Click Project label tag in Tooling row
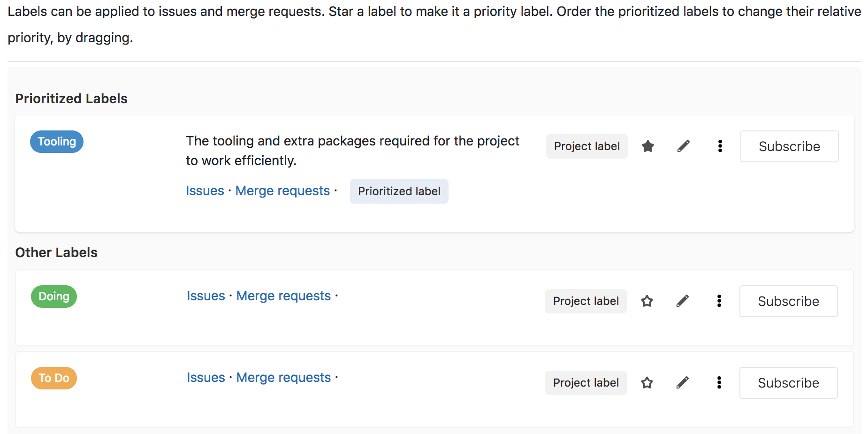 point(587,146)
